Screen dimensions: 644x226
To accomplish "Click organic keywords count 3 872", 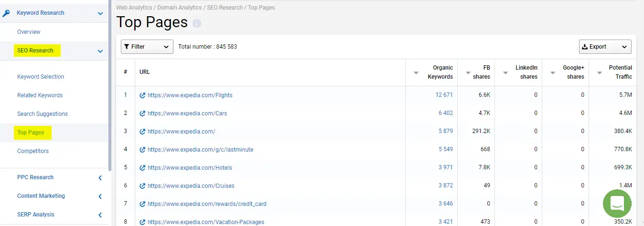I will tap(446, 186).
